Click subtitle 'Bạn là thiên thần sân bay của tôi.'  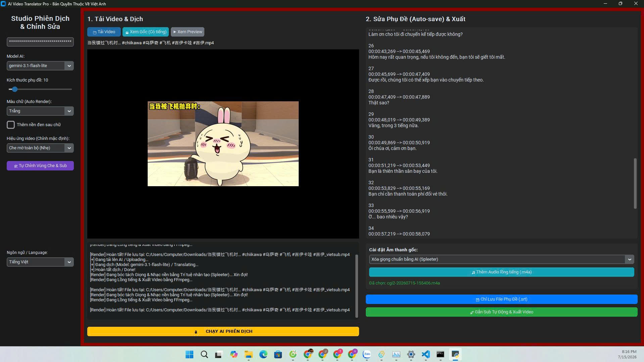[x=403, y=171]
